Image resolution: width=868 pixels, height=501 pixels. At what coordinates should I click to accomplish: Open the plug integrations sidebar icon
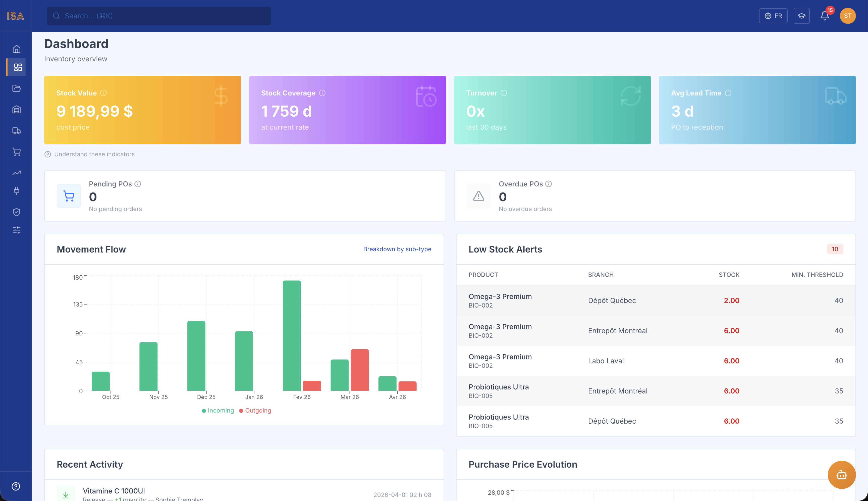tap(16, 191)
